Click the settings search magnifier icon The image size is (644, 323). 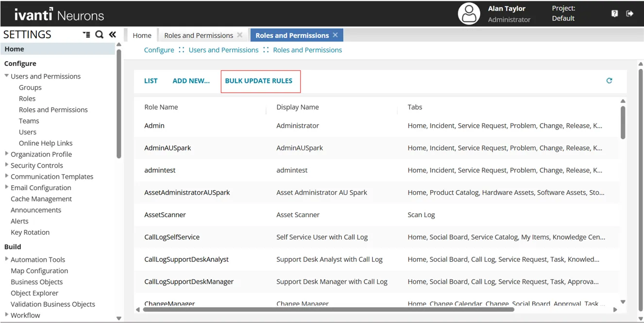pos(99,34)
